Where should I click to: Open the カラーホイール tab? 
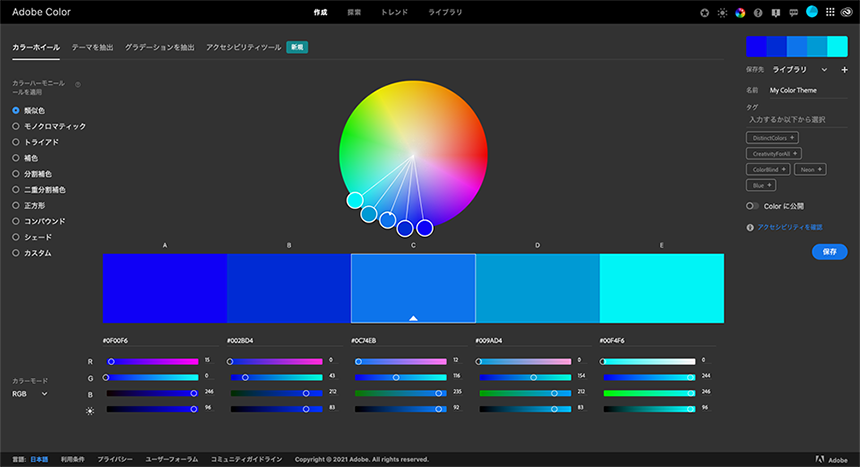pyautogui.click(x=36, y=48)
